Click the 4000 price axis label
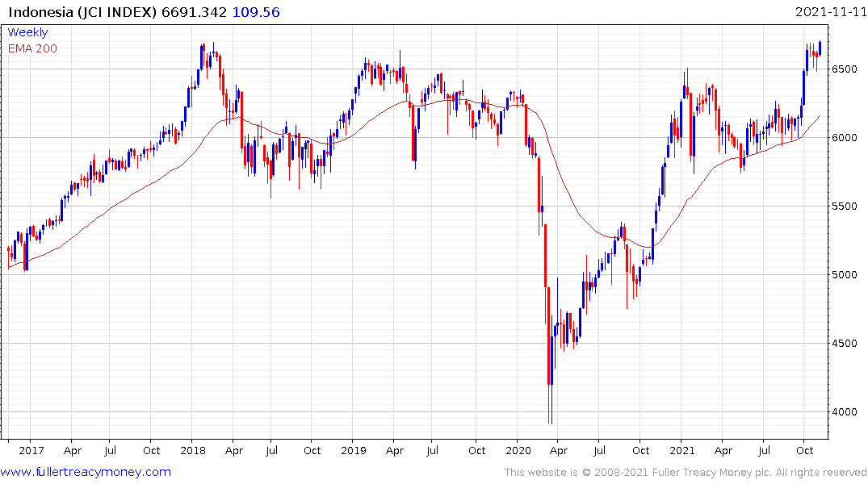This screenshot has height=484, width=868. coord(845,412)
